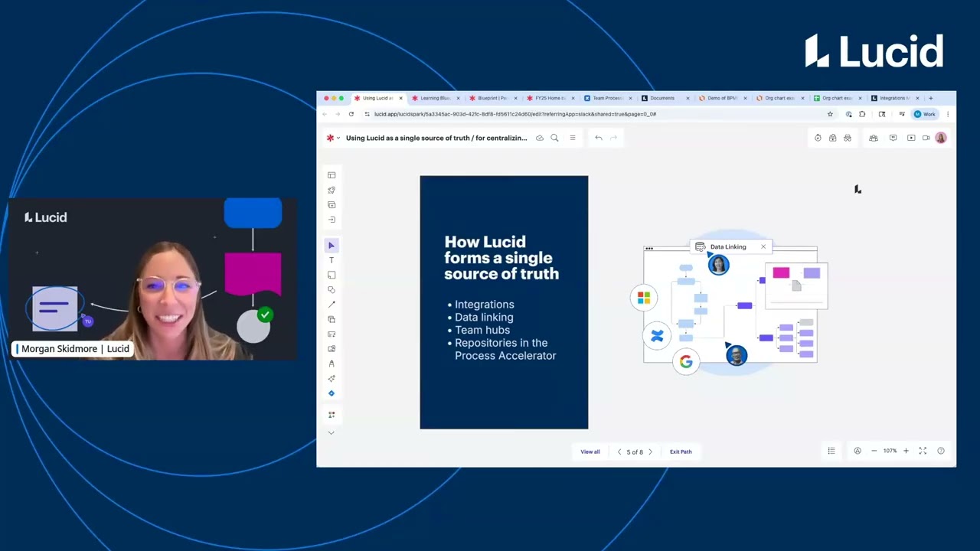Open the user profile avatar
980x551 pixels.
point(941,138)
